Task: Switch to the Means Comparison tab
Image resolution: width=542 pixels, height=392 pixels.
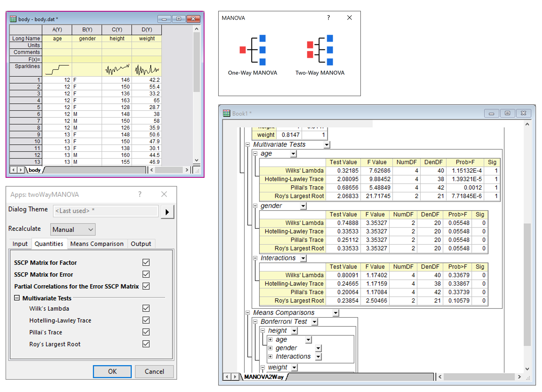Action: [x=97, y=244]
